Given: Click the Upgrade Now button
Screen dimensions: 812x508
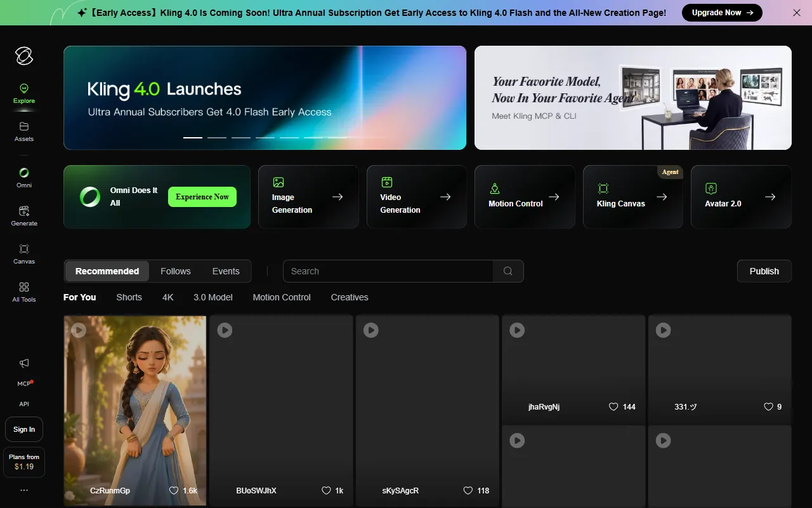Looking at the screenshot, I should pyautogui.click(x=722, y=13).
